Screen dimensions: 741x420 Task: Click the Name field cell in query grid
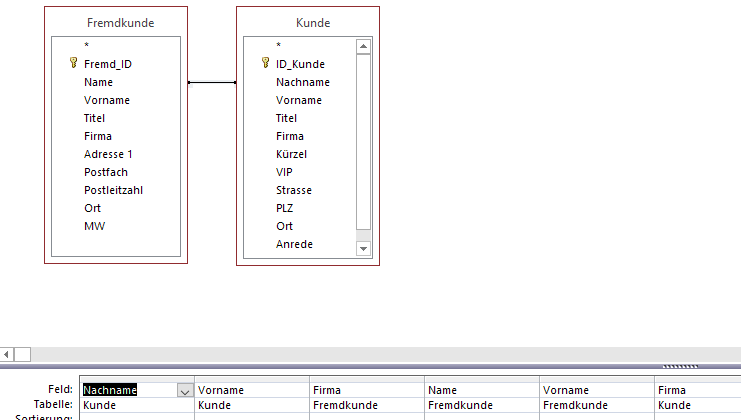coord(481,390)
